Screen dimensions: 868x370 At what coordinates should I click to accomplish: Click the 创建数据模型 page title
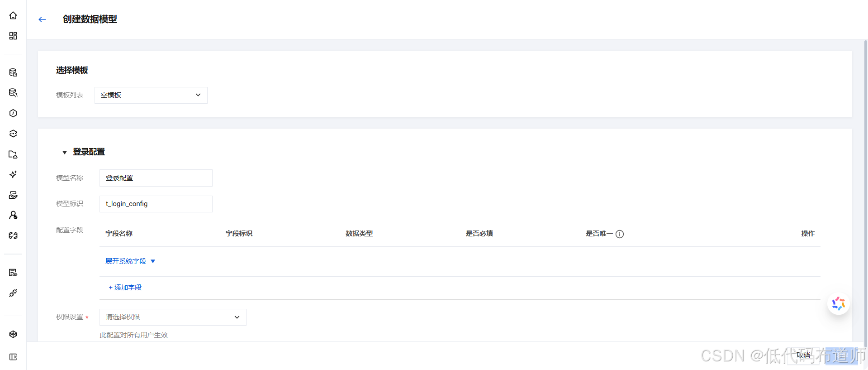click(90, 19)
